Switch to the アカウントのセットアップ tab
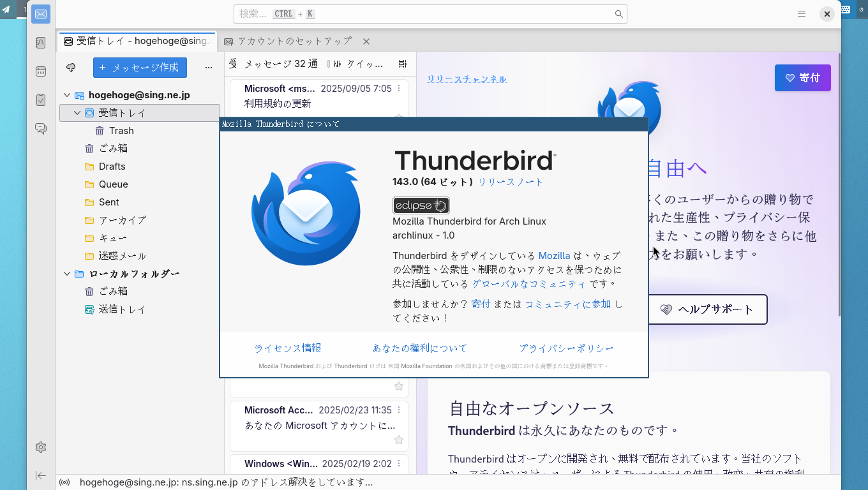This screenshot has width=868, height=490. pyautogui.click(x=296, y=41)
